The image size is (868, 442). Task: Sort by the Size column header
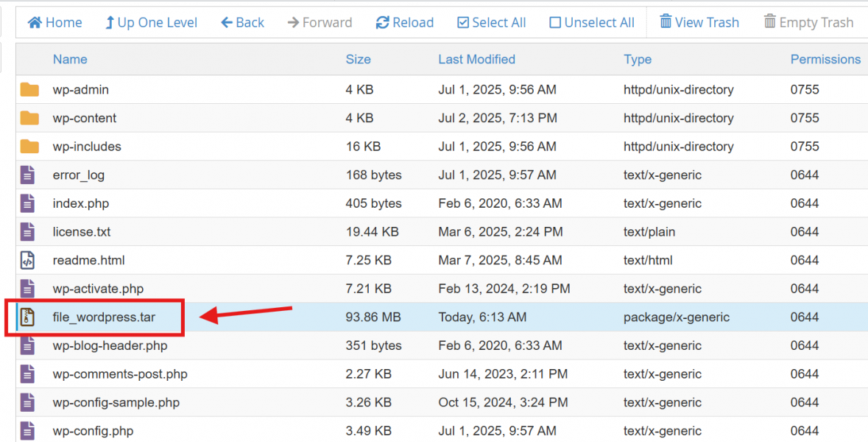click(x=358, y=59)
